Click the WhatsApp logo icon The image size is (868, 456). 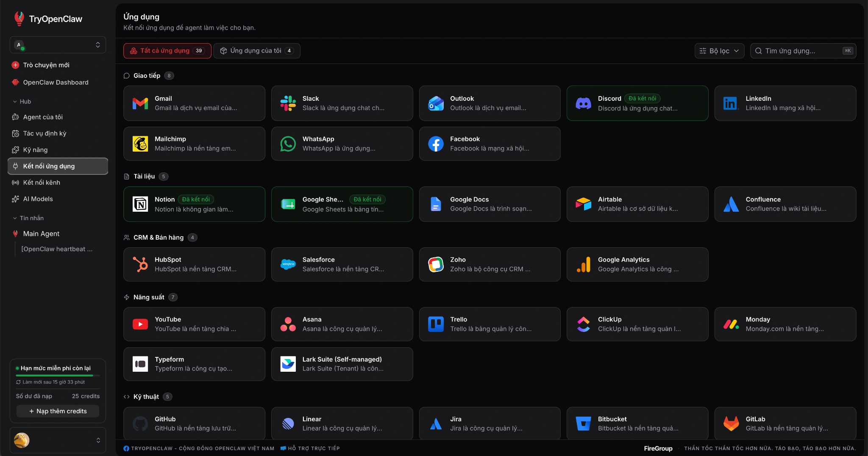[x=288, y=144]
